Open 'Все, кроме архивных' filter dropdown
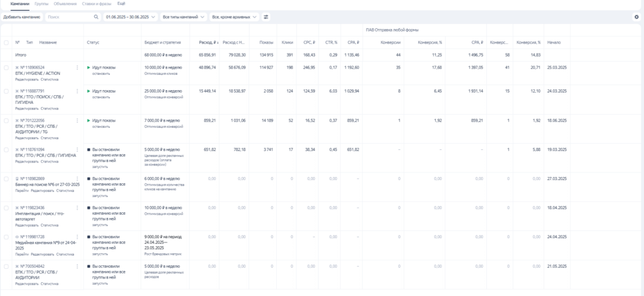This screenshot has width=644, height=296. click(x=234, y=17)
